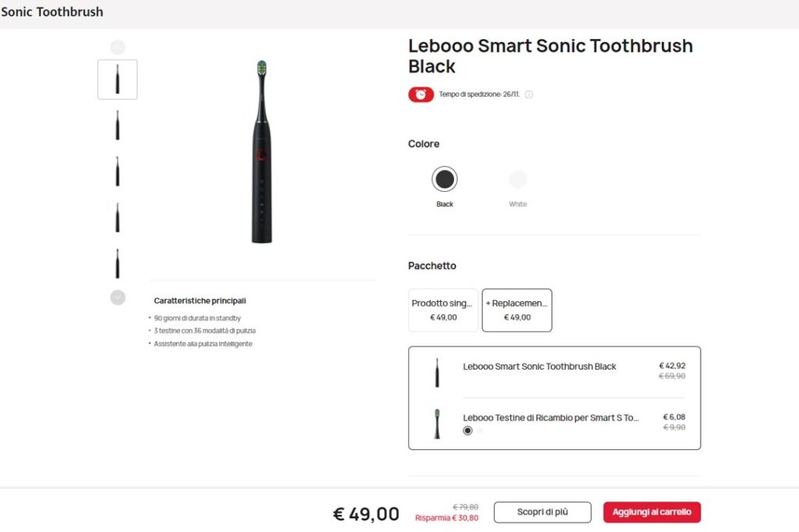The image size is (799, 532).
Task: Click the 'Scopri di più' button
Action: pos(542,512)
